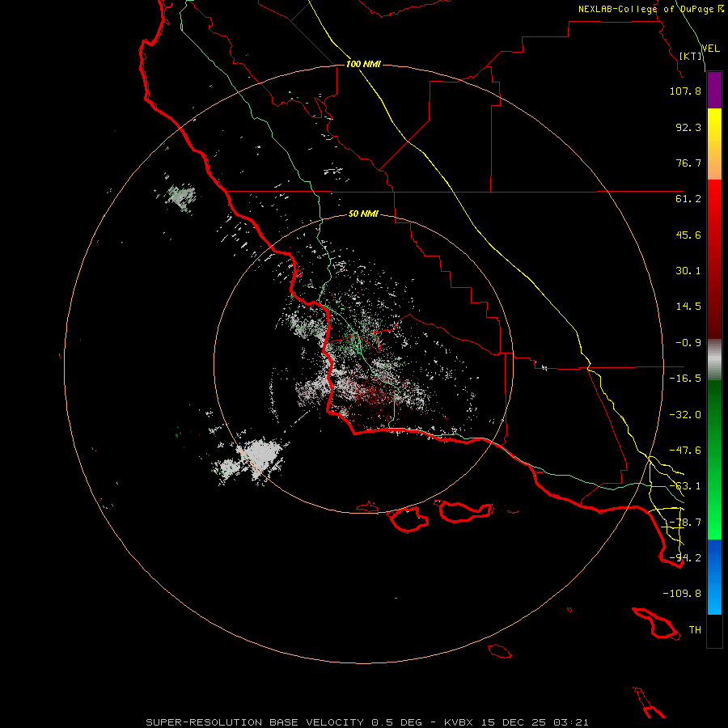Image resolution: width=728 pixels, height=728 pixels.
Task: Click the -109.8 legend value
Action: pyautogui.click(x=682, y=594)
